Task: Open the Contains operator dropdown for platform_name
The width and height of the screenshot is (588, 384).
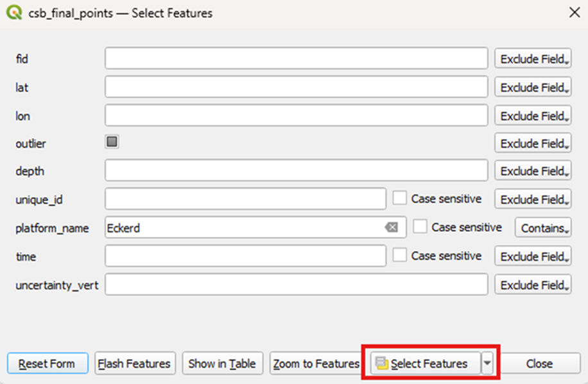Action: pos(542,227)
